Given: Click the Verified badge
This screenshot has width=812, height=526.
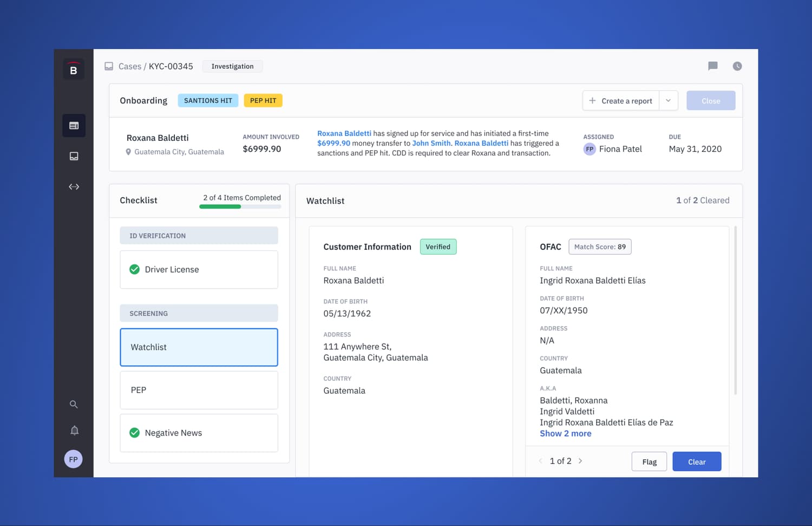Looking at the screenshot, I should (438, 247).
